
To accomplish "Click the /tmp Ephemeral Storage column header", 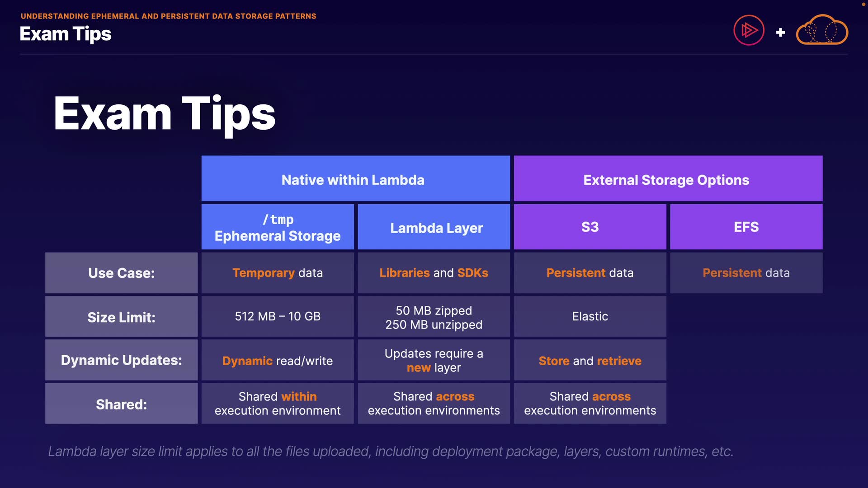I will point(278,227).
